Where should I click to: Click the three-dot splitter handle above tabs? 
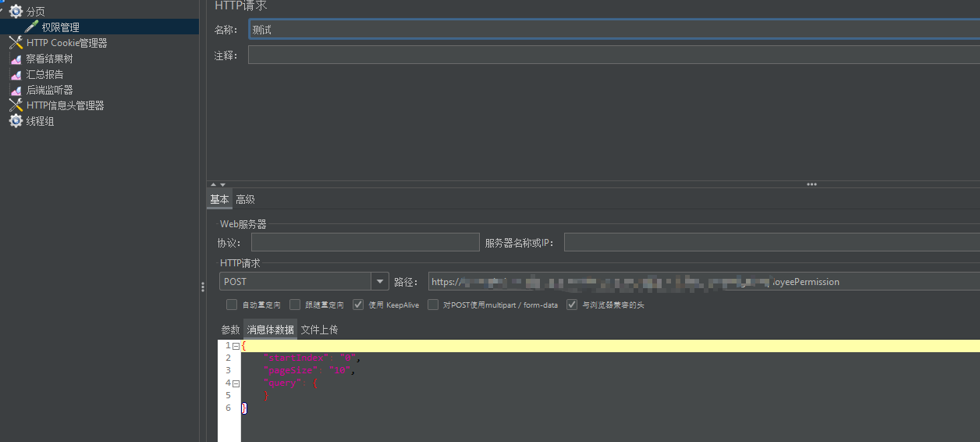(x=811, y=184)
